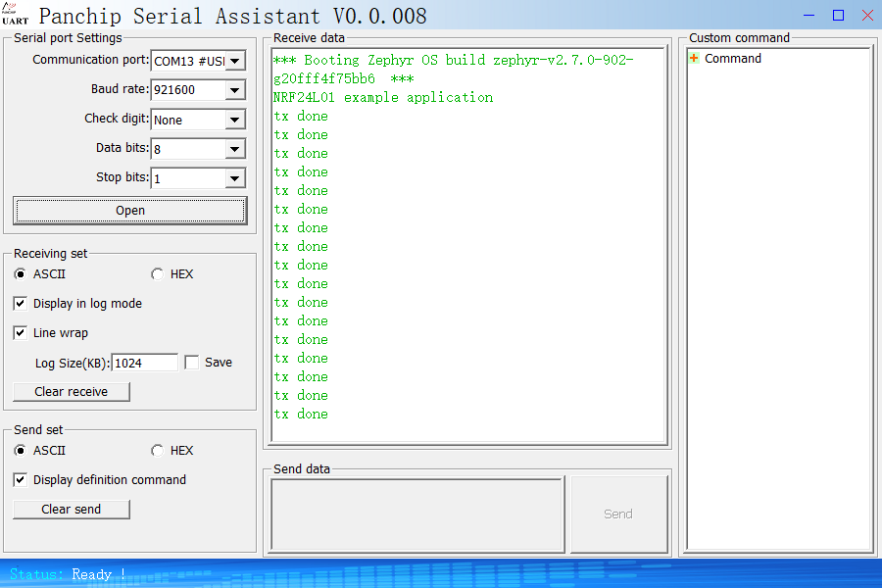
Task: Click the Send data text area
Action: click(x=417, y=514)
